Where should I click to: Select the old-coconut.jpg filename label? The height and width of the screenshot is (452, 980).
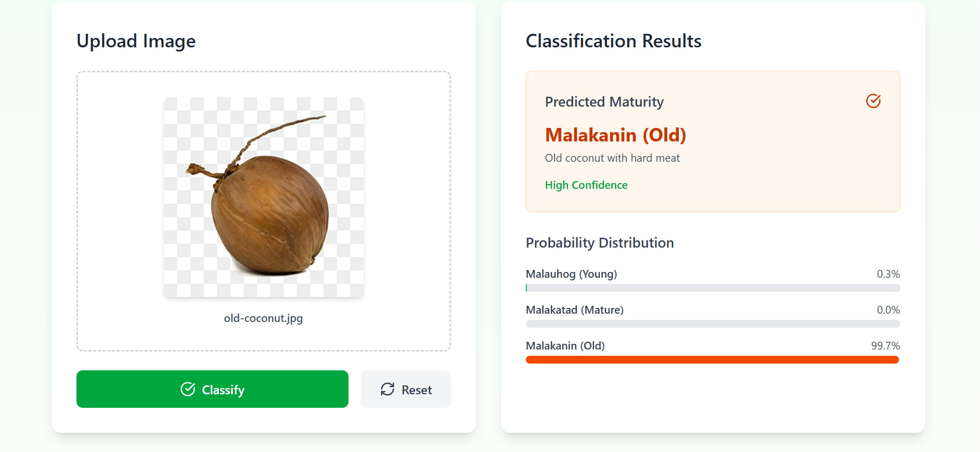[263, 318]
